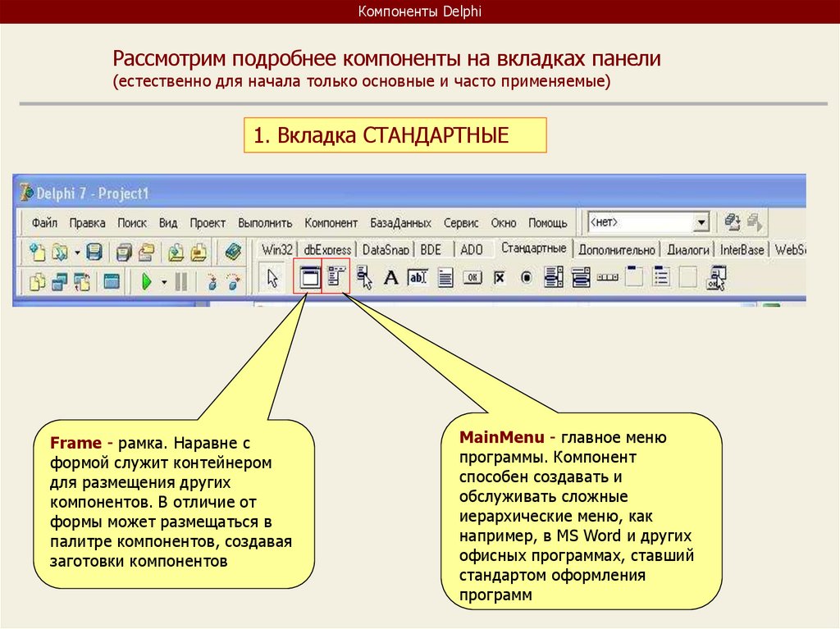
Task: Click the View Form toolbar icon
Action: click(x=59, y=281)
